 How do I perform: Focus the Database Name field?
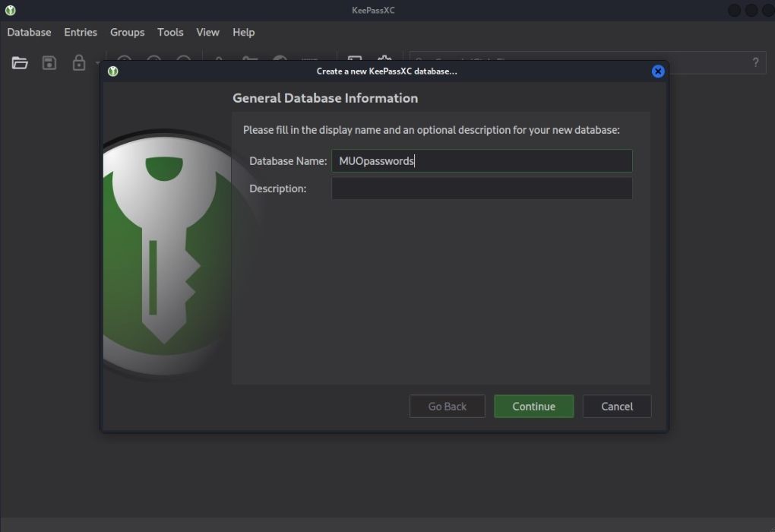pyautogui.click(x=482, y=160)
